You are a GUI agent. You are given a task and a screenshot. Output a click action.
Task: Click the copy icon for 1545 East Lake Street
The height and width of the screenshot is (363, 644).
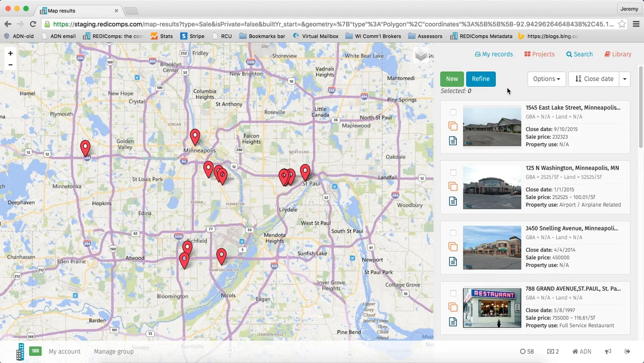coord(453,126)
